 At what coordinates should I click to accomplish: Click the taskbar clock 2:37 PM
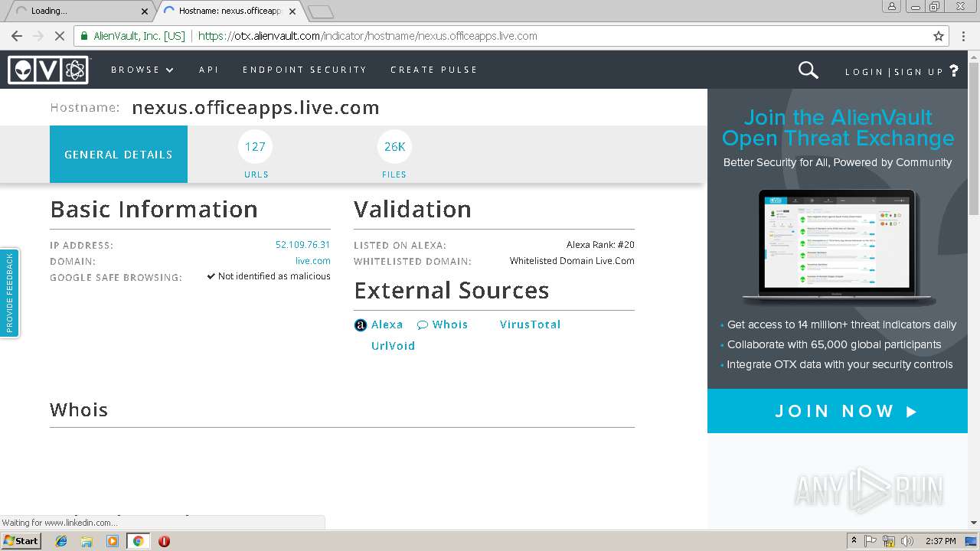941,541
